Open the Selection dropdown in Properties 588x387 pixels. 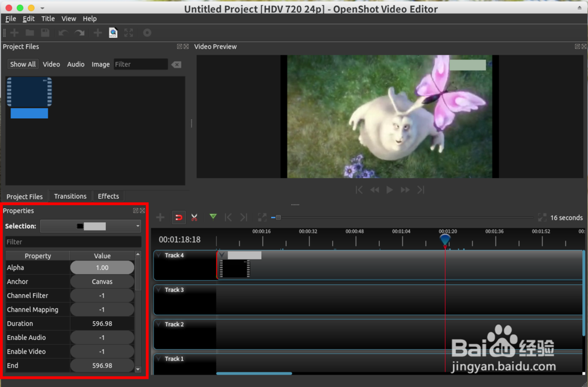[91, 226]
